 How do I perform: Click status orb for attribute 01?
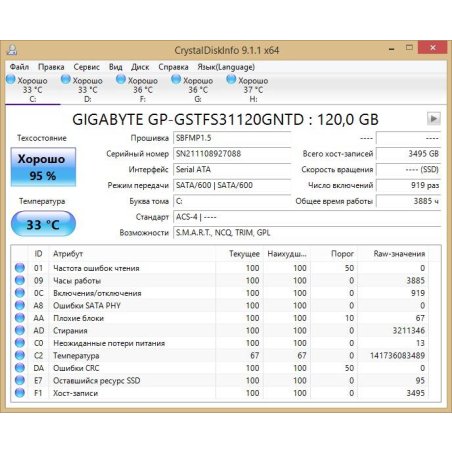pyautogui.click(x=20, y=268)
